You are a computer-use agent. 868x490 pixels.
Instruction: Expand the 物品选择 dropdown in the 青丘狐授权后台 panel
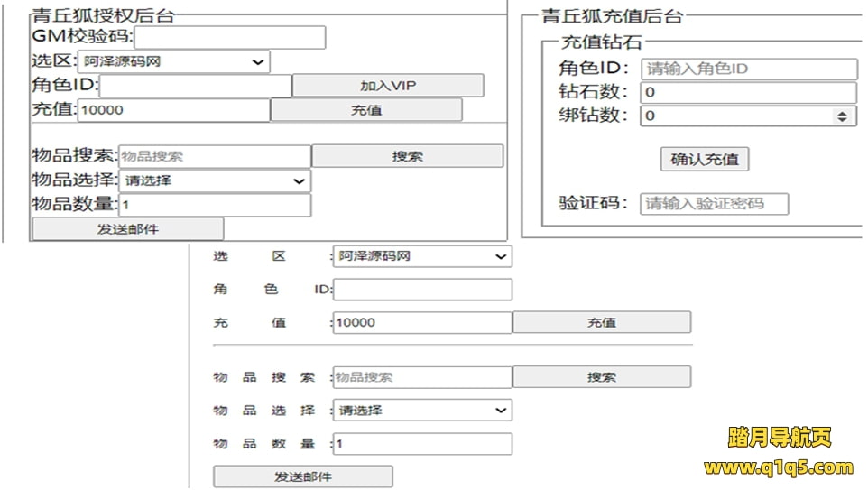[x=214, y=180]
